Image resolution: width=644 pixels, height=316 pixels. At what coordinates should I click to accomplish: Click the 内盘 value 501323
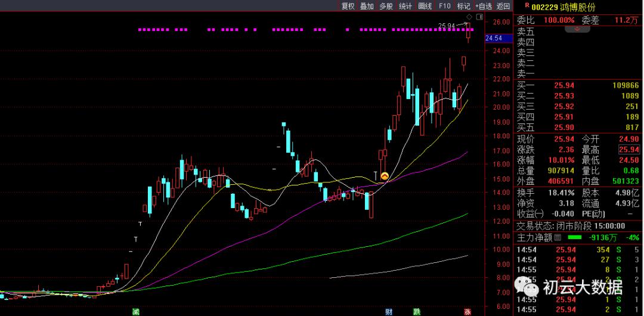tap(626, 182)
